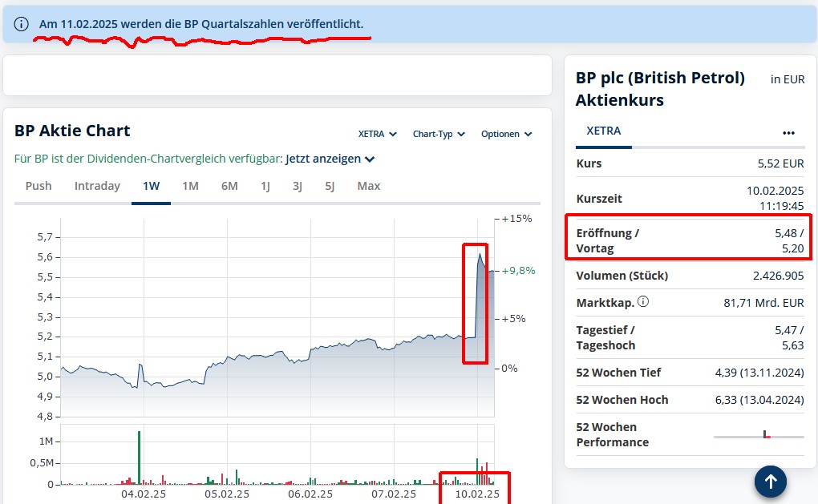Select the 5J chart period

point(328,185)
